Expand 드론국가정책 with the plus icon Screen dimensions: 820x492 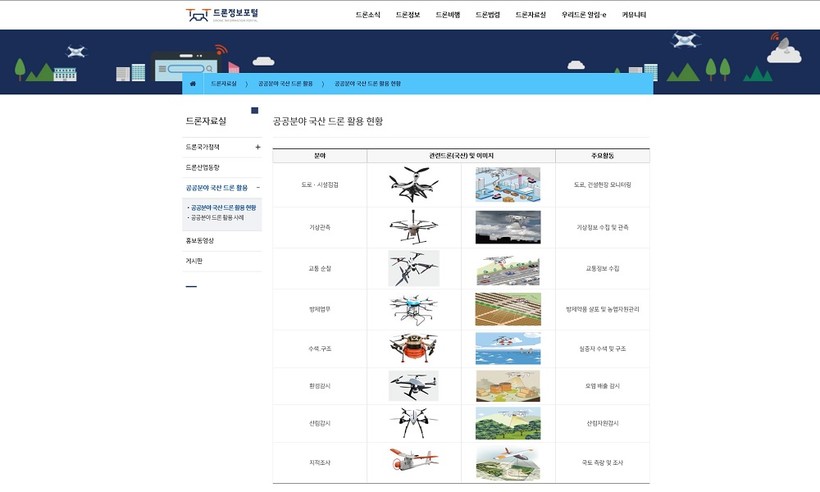(257, 147)
